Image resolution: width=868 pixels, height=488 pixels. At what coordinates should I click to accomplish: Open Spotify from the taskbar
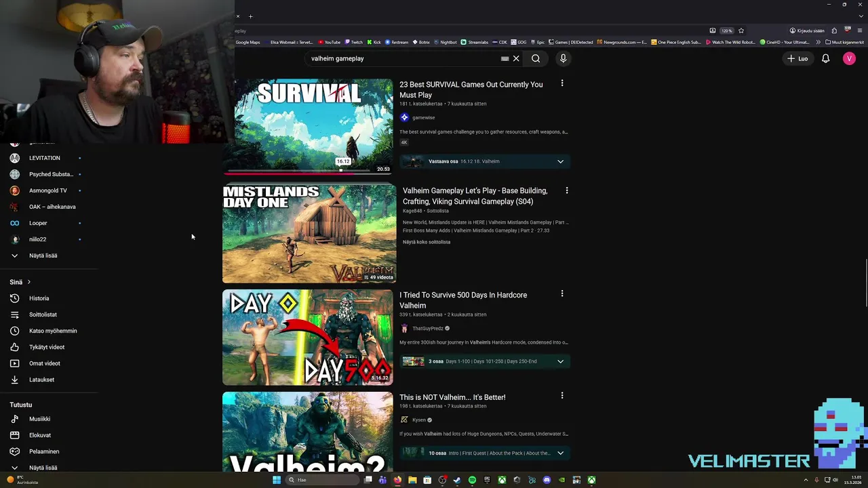[x=472, y=480]
